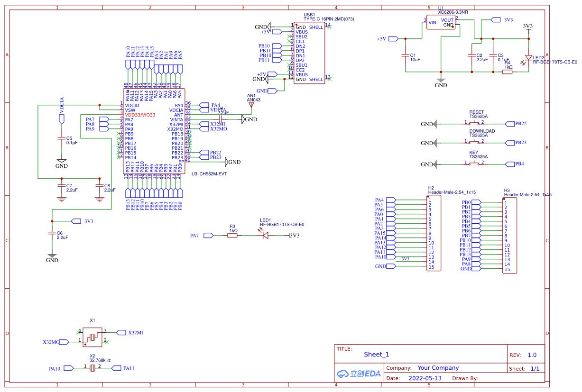Select the LED1 diode symbol

(x=266, y=235)
